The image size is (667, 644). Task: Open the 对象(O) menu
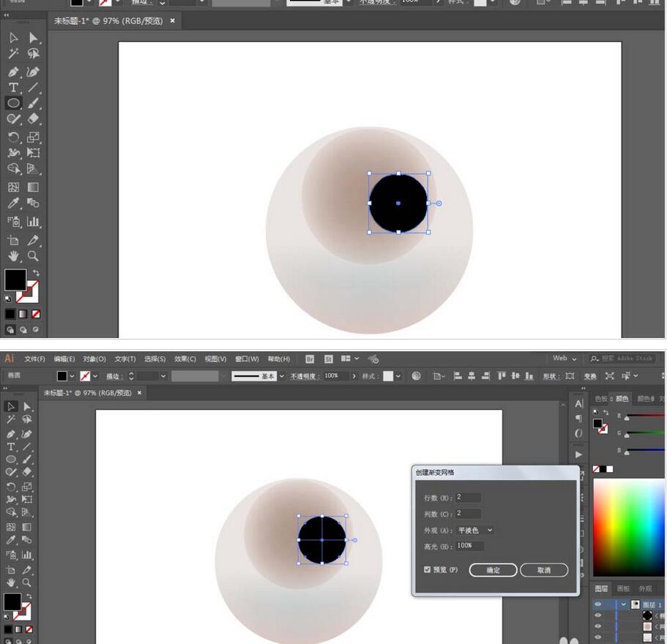coord(94,359)
